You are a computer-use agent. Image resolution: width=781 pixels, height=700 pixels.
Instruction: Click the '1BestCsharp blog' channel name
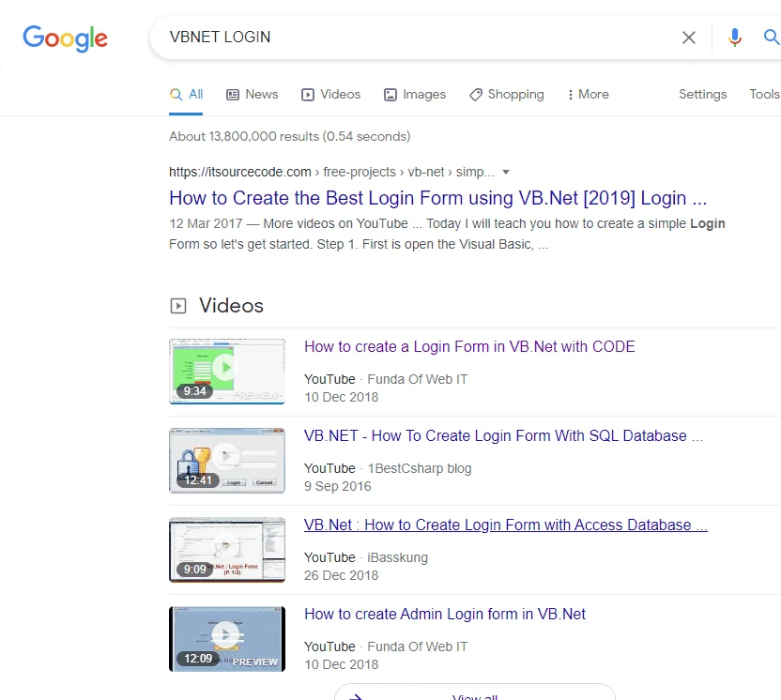pyautogui.click(x=420, y=468)
